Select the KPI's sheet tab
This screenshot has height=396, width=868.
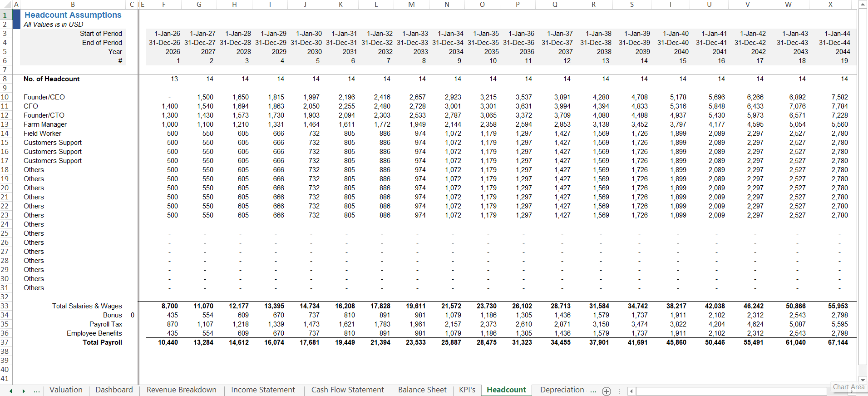(467, 390)
